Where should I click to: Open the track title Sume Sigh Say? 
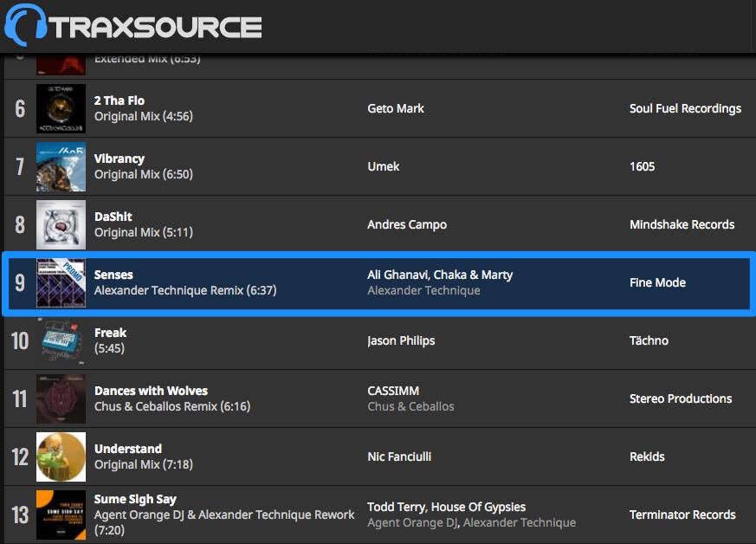tap(135, 499)
